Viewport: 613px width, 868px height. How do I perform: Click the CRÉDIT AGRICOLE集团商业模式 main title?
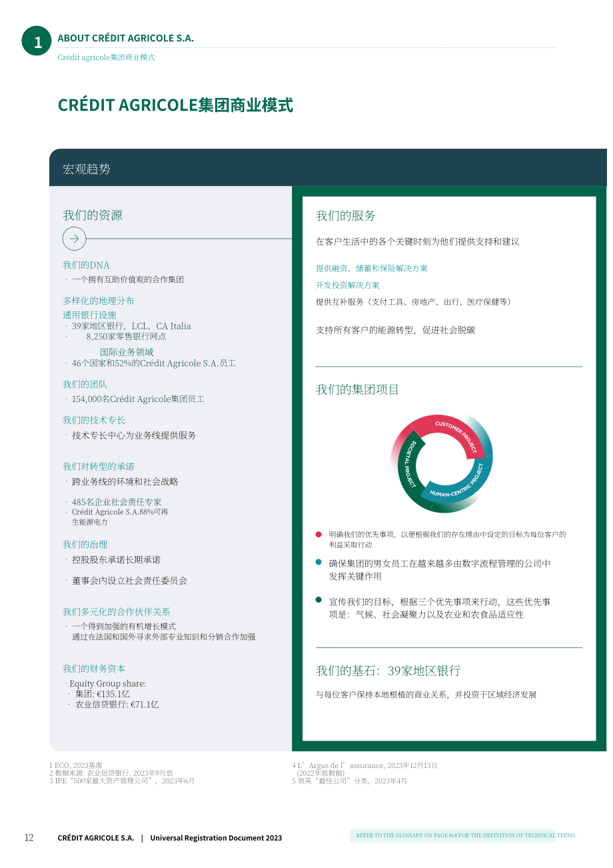[x=175, y=105]
